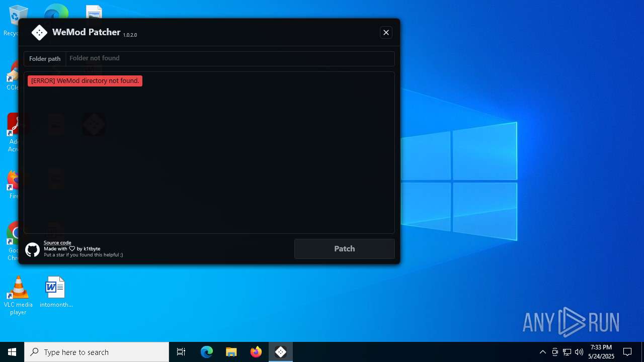Open the Source code link
Image resolution: width=644 pixels, height=362 pixels.
point(57,243)
